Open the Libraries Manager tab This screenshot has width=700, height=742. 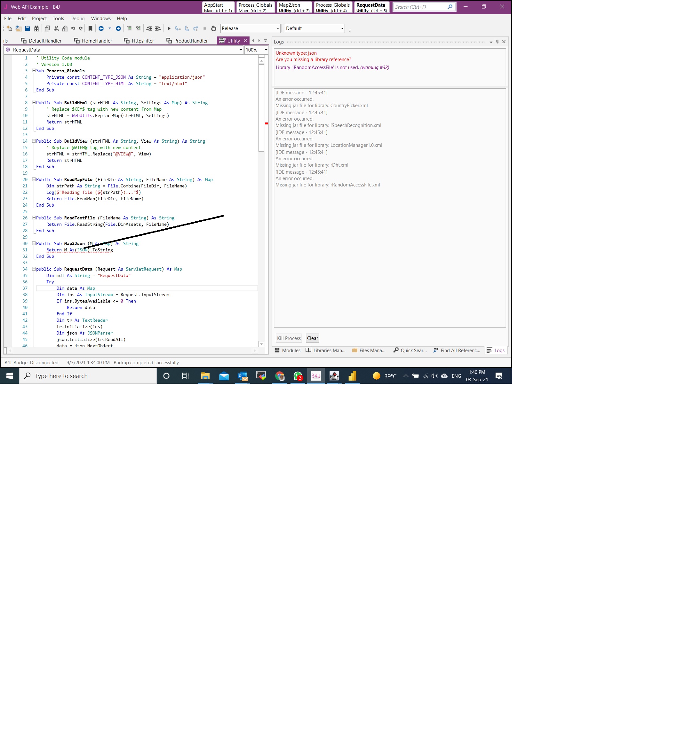click(326, 350)
